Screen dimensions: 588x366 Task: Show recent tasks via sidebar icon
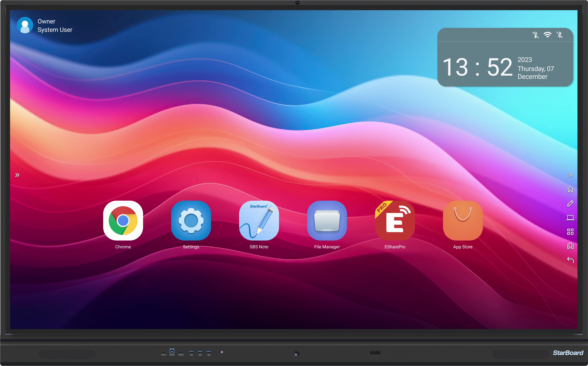570,246
